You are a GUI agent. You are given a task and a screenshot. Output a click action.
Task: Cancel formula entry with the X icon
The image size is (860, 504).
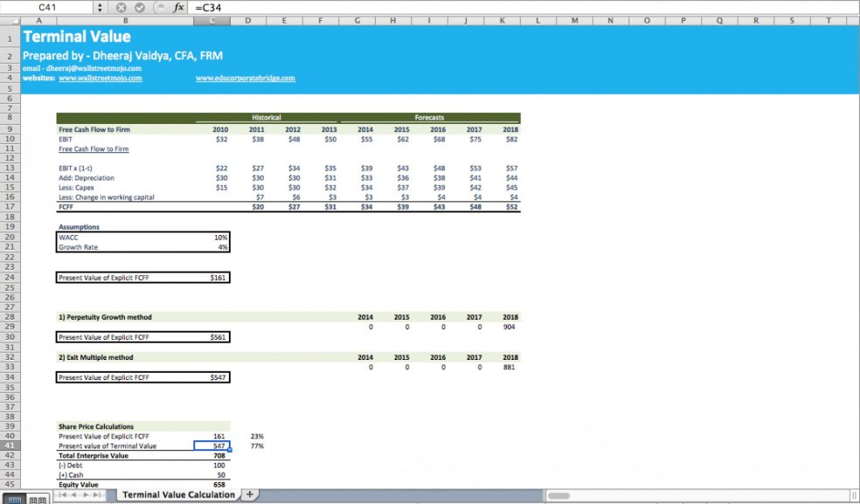[121, 9]
